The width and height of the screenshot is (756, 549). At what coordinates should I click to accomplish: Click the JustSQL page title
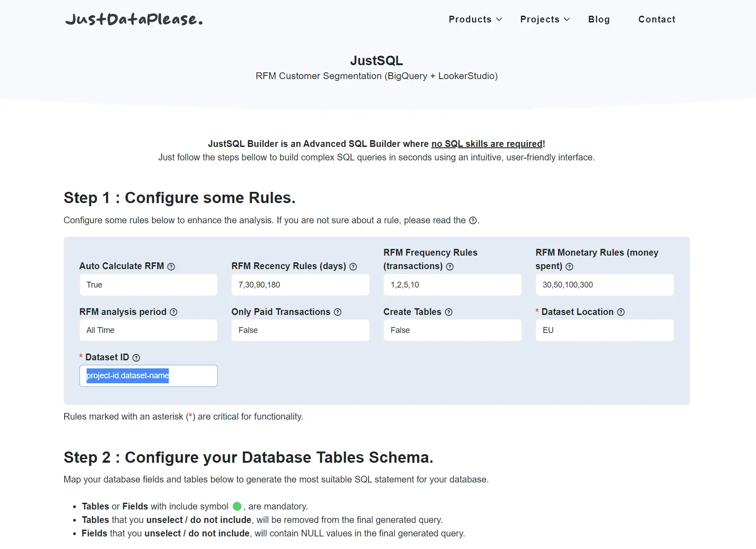(x=377, y=61)
